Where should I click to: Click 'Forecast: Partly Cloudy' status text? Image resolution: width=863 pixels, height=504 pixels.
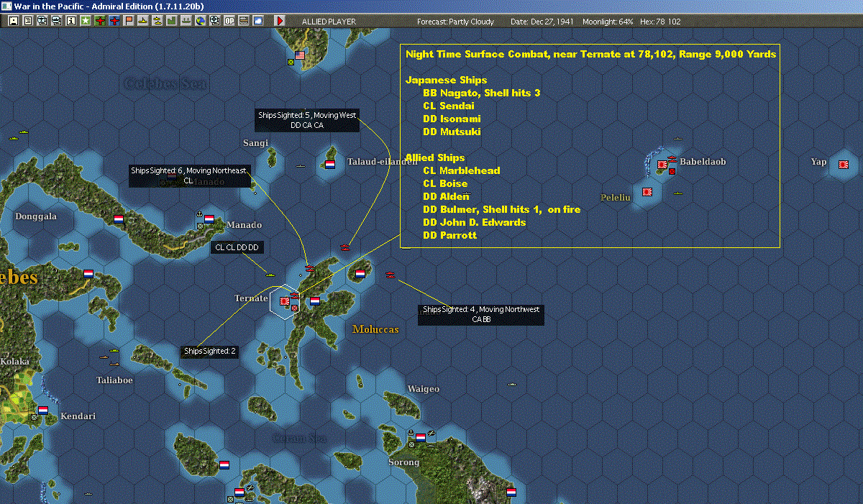[x=455, y=22]
